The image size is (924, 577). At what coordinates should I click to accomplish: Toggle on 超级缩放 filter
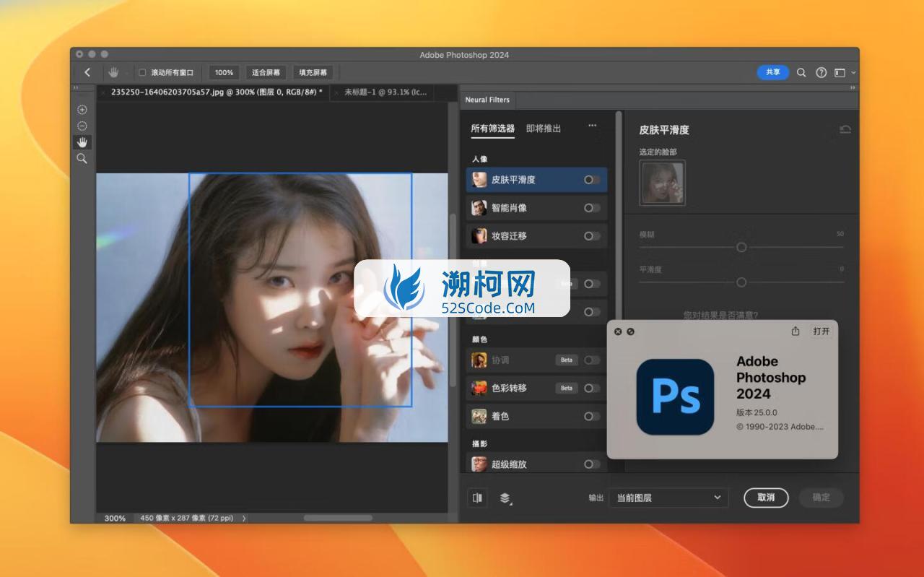point(592,464)
